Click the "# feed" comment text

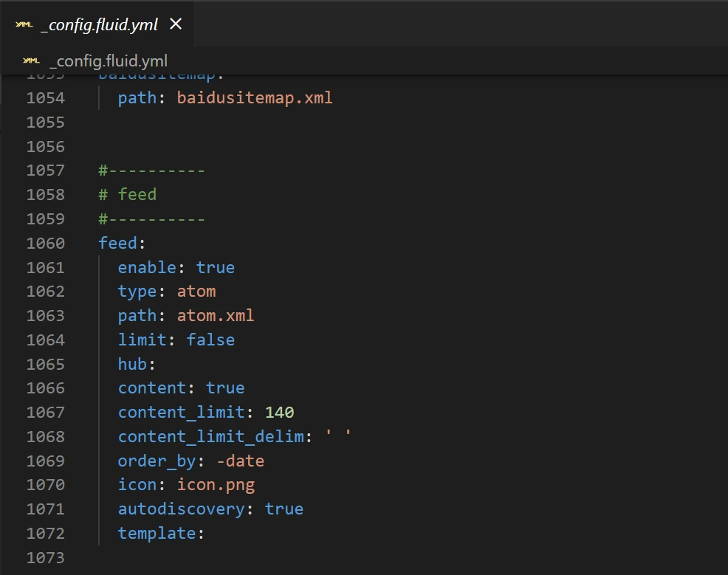coord(128,194)
